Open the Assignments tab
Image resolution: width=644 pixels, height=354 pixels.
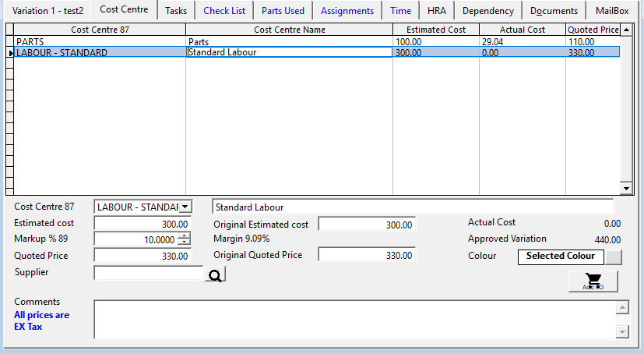[347, 11]
